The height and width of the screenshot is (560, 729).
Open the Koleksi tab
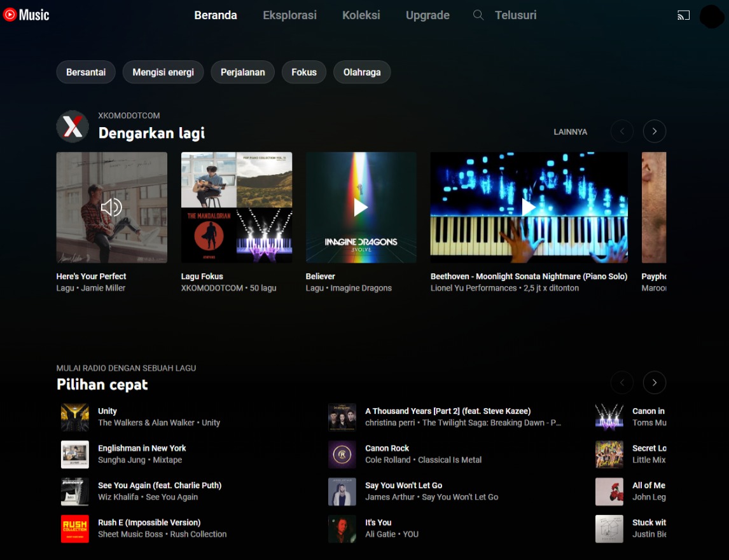click(x=361, y=15)
